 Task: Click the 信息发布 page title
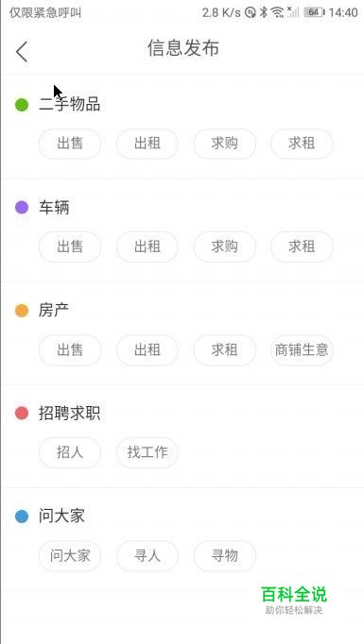tap(183, 48)
